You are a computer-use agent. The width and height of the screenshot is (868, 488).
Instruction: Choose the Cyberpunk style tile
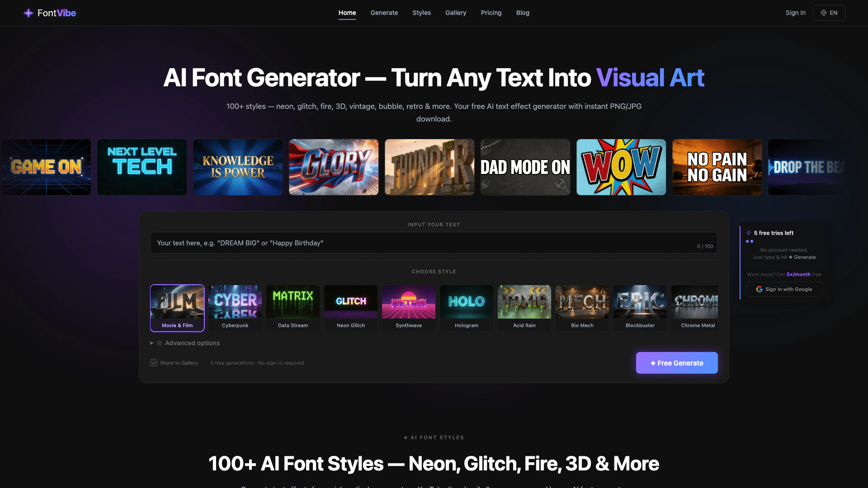pos(235,308)
